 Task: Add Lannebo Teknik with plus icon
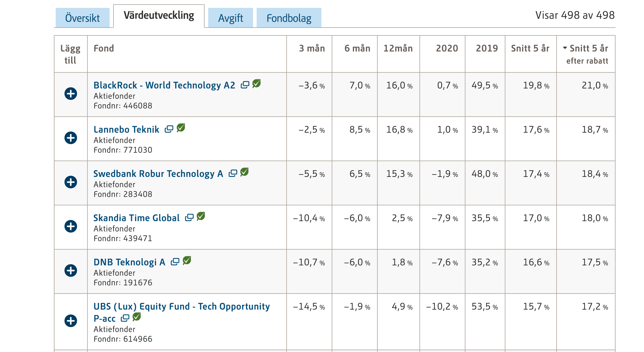[71, 138]
